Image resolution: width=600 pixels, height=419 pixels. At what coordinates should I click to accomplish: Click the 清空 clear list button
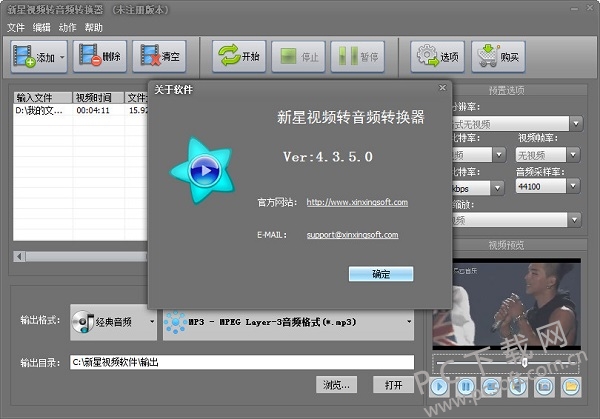(159, 57)
